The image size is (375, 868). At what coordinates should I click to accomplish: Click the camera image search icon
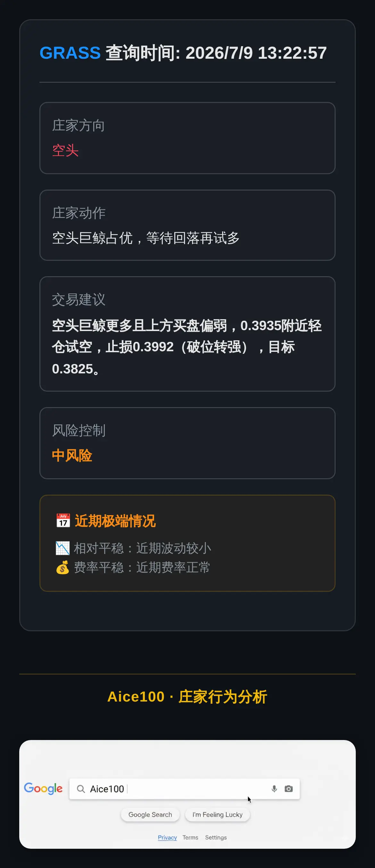click(288, 788)
